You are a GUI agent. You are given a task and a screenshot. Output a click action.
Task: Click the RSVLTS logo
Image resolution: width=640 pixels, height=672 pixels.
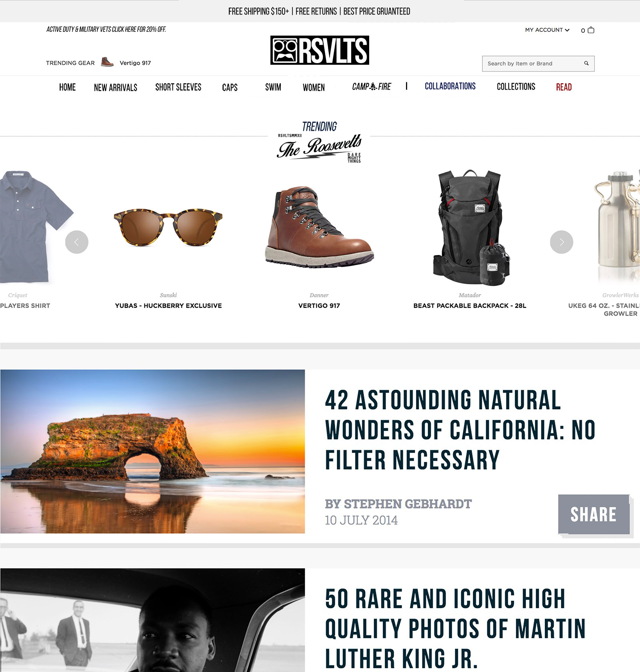click(320, 50)
